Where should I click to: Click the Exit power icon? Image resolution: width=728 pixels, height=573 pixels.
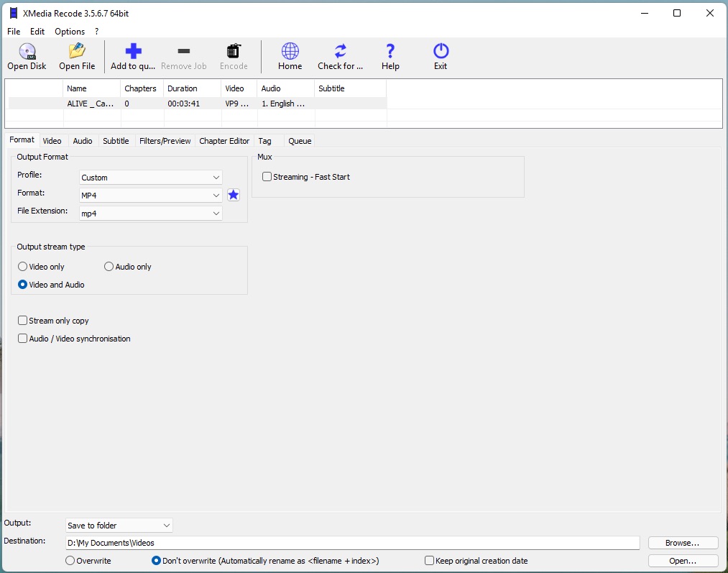click(441, 51)
